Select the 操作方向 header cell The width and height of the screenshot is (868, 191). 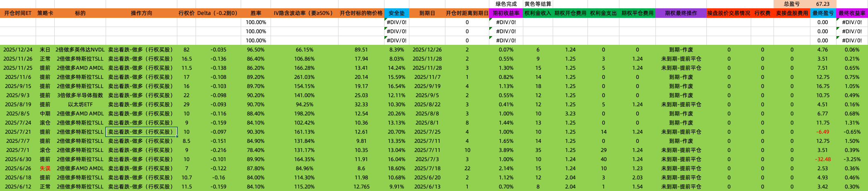141,13
